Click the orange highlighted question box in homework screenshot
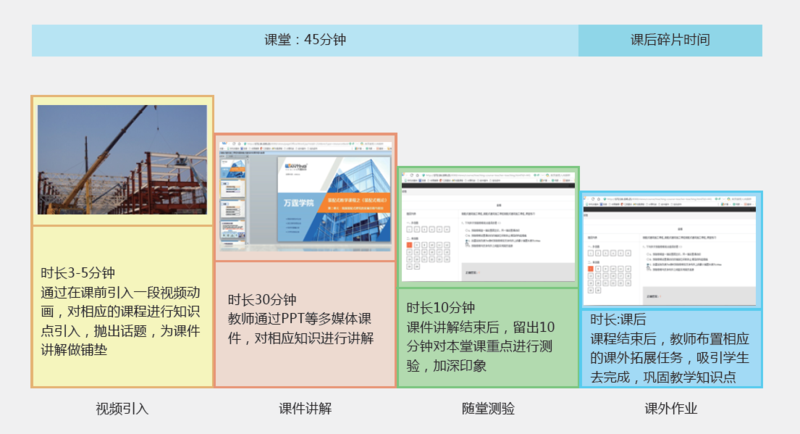 (x=592, y=268)
